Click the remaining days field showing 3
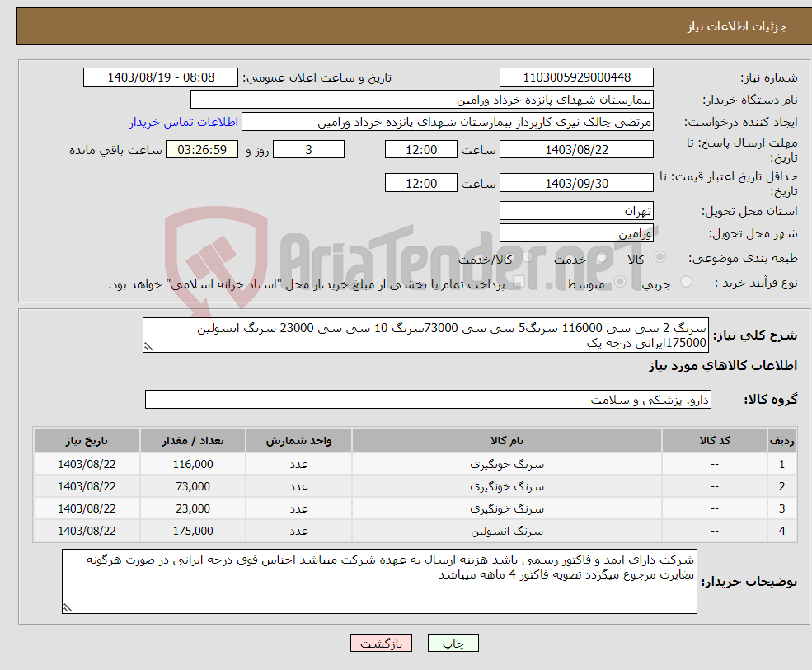 (308, 150)
